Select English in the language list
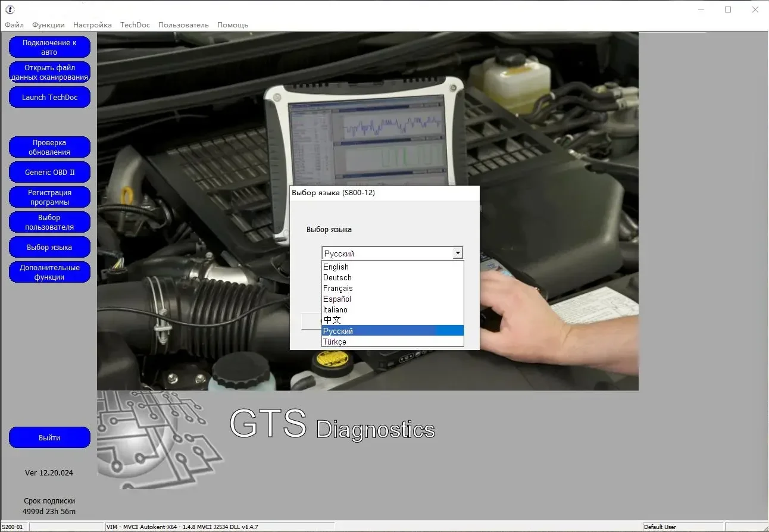 pyautogui.click(x=393, y=267)
